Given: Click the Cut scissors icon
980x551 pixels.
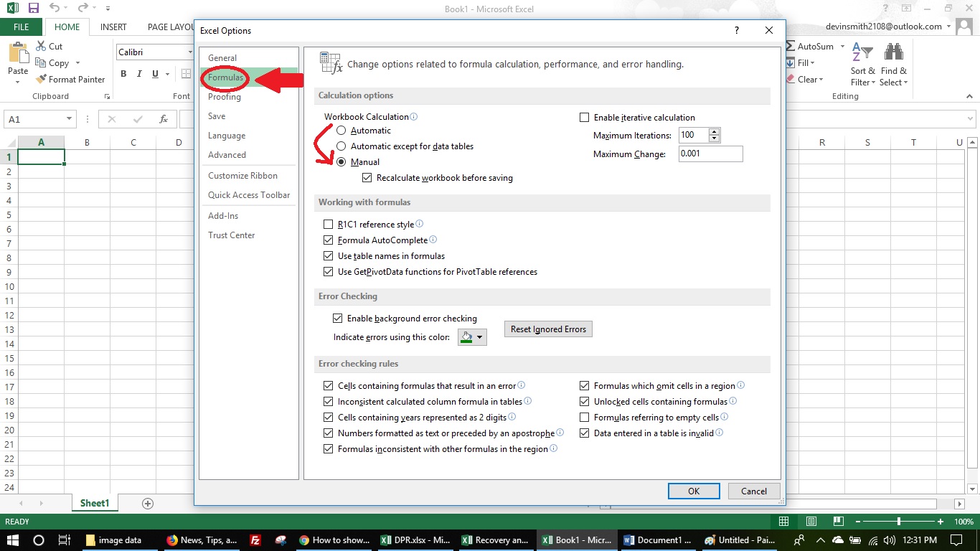Looking at the screenshot, I should point(41,46).
